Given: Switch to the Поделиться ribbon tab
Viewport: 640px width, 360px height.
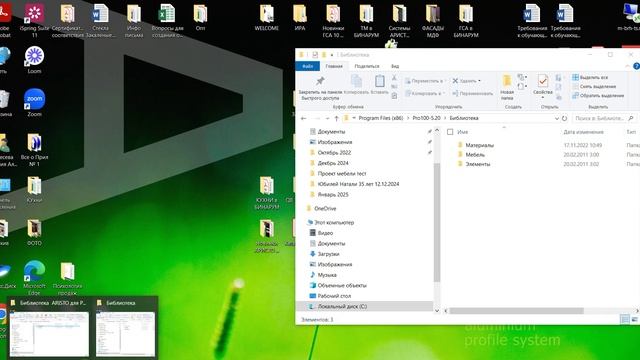Looking at the screenshot, I should point(367,66).
